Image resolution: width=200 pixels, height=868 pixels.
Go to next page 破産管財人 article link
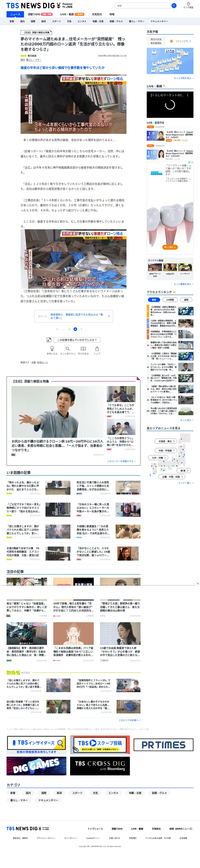pyautogui.click(x=74, y=316)
